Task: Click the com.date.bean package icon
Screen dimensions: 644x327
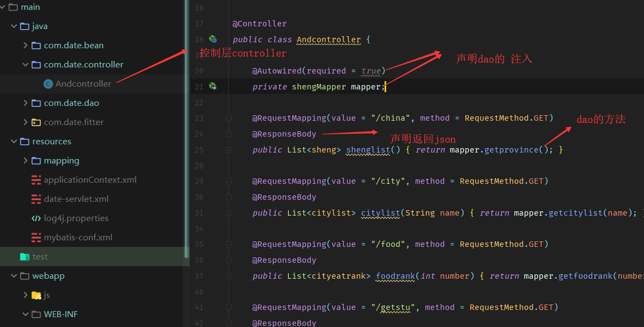Action: pos(36,45)
